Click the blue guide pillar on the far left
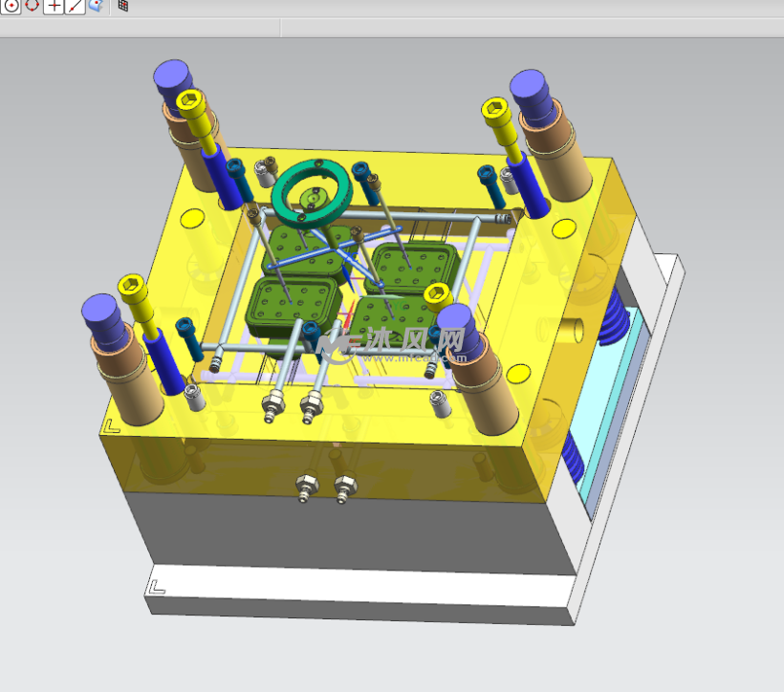784x692 pixels. [x=100, y=312]
